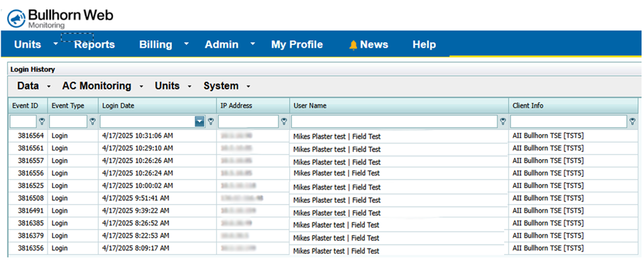Screen dimensions: 644x272
Task: Expand the Data submenu arrow
Action: point(49,86)
